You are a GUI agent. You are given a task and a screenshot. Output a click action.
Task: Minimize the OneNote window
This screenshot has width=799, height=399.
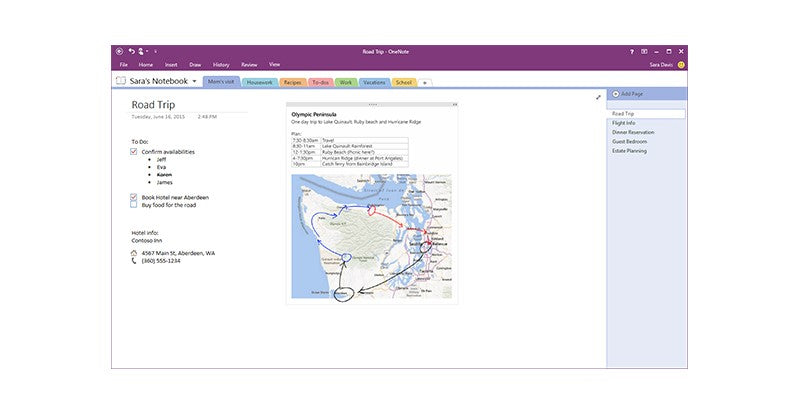coord(656,51)
